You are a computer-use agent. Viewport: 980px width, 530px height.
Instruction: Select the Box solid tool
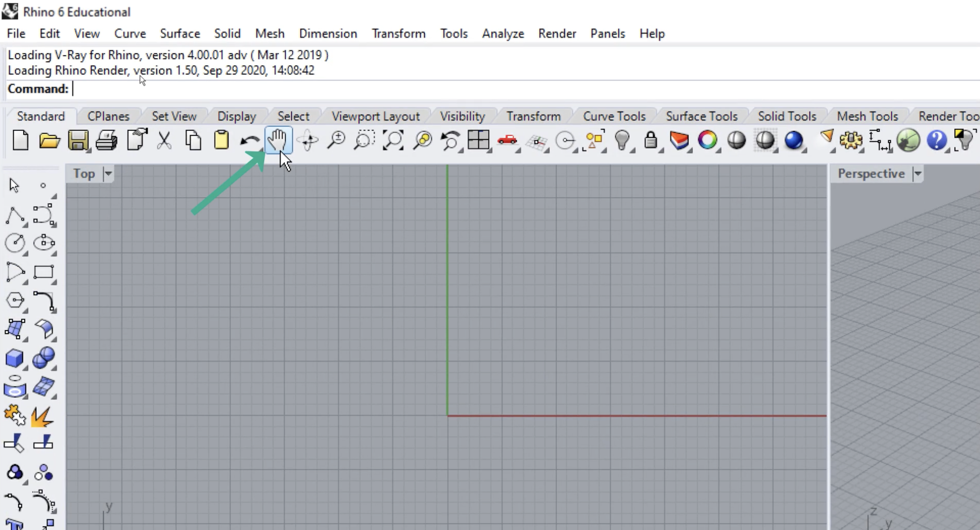coord(14,358)
